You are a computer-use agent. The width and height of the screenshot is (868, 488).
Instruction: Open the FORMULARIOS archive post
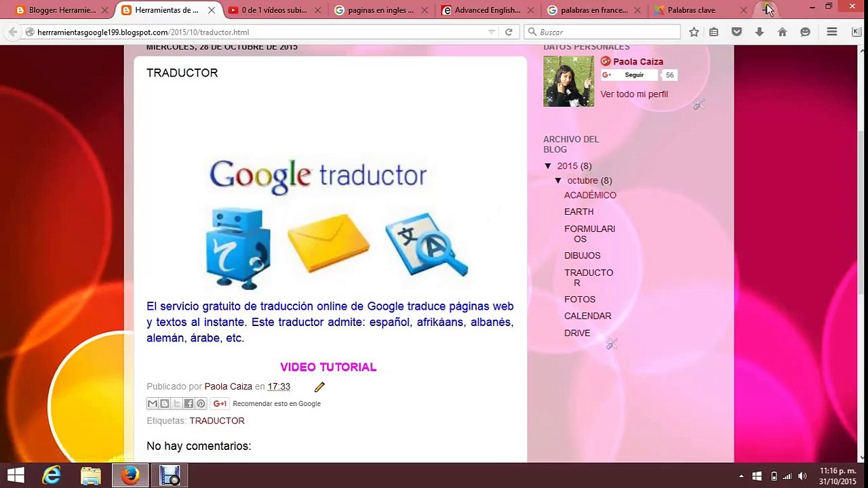590,234
